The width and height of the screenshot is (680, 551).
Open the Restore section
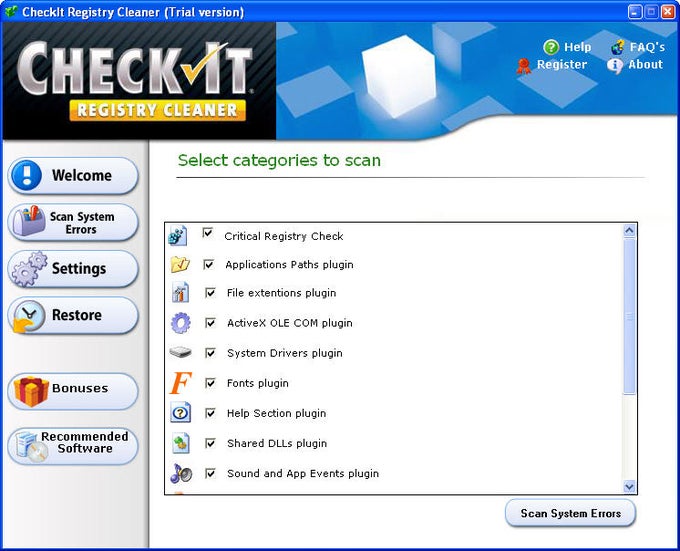pos(73,316)
